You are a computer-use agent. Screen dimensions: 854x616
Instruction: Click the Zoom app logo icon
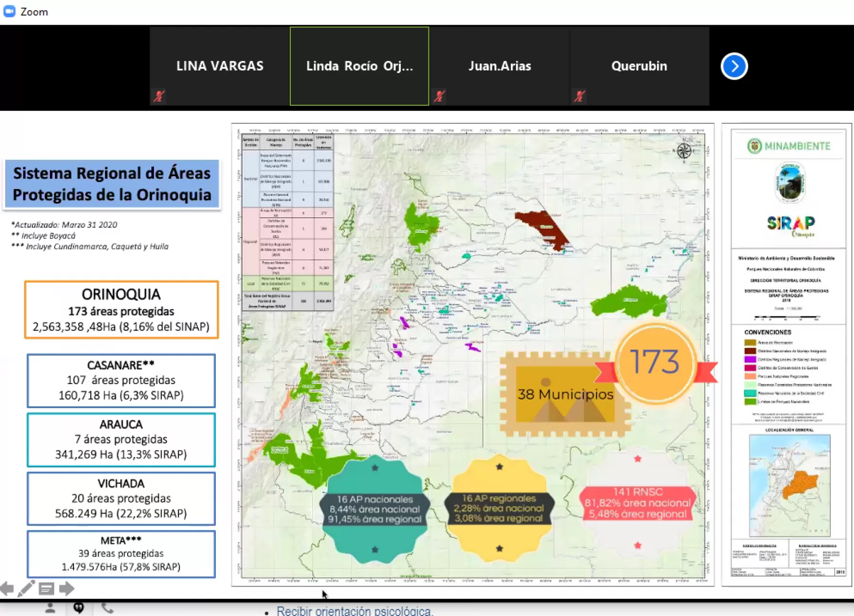(9, 11)
